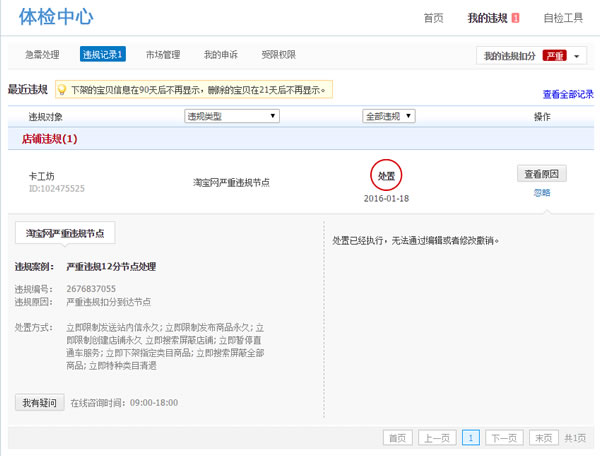Open 自检工具 in top navigation
The width and height of the screenshot is (600, 456).
pos(561,18)
